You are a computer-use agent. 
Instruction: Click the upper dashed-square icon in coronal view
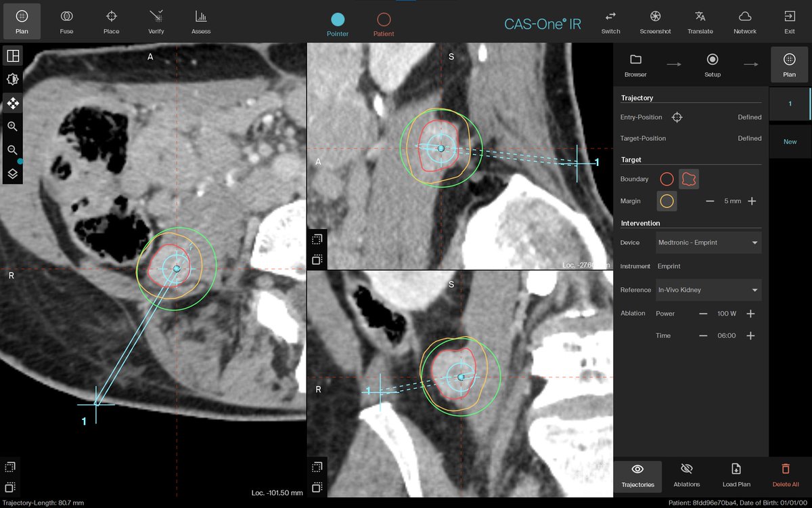click(x=317, y=467)
